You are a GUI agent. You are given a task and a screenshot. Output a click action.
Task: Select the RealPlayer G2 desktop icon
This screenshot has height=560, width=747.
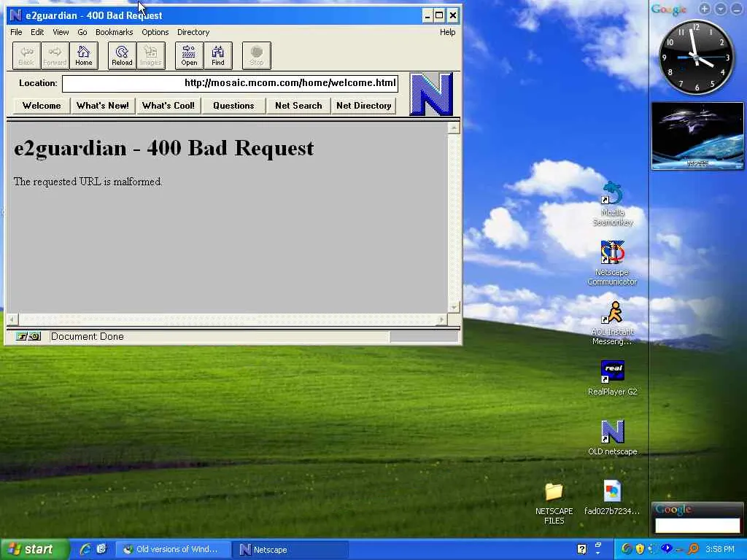click(x=612, y=378)
